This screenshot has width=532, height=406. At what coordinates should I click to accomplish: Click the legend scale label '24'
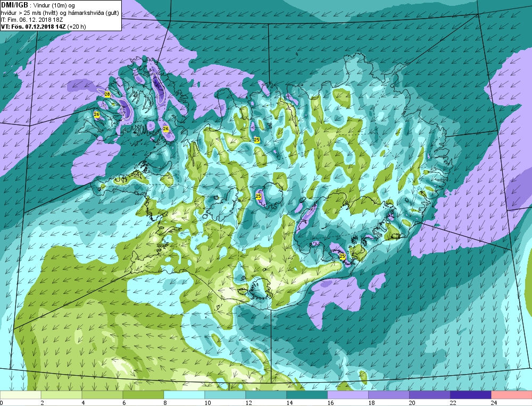(x=494, y=403)
